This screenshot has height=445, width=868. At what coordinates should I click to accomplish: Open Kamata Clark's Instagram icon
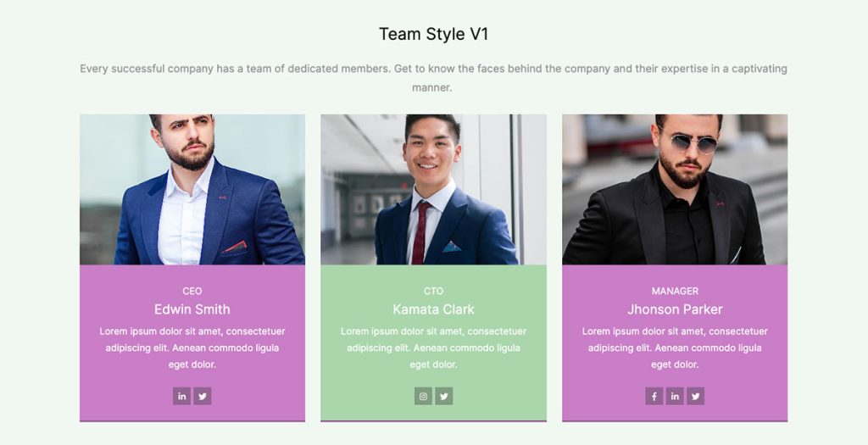click(423, 397)
